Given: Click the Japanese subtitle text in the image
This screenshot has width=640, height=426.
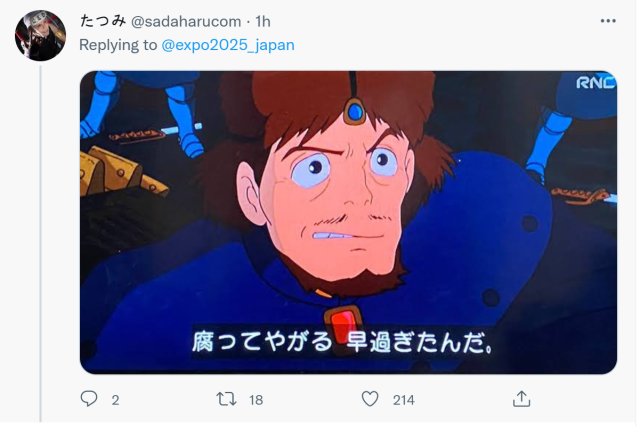Looking at the screenshot, I should 342,342.
